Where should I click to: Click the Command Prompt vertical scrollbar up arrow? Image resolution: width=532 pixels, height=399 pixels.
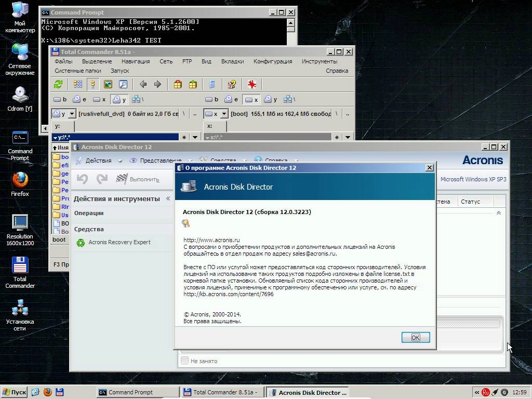tap(290, 22)
